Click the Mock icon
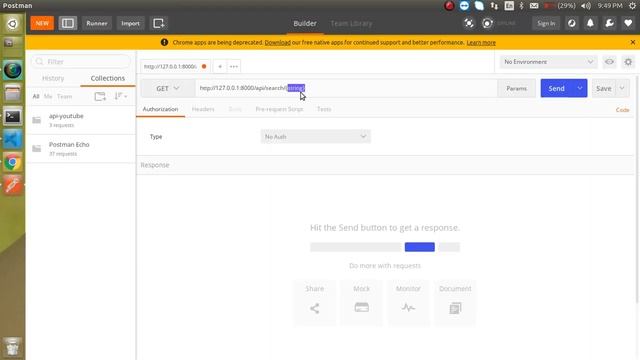Screen dimensions: 640x360 361,307
